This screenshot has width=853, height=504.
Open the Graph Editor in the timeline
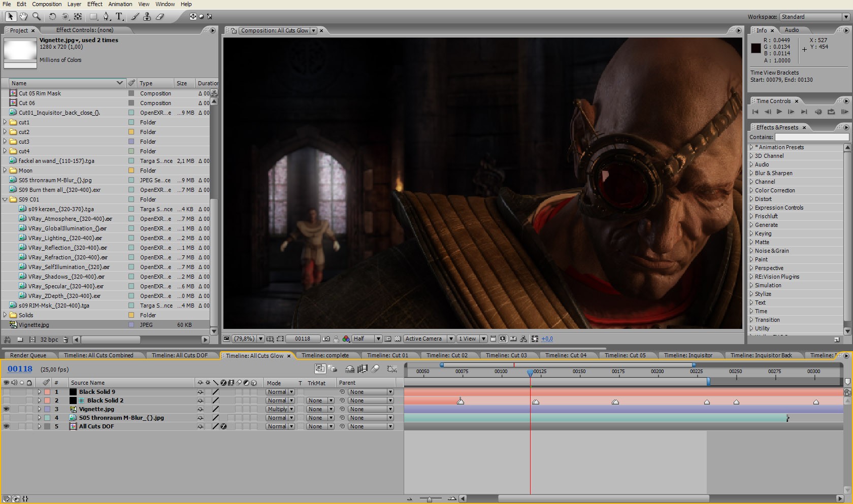(x=391, y=369)
